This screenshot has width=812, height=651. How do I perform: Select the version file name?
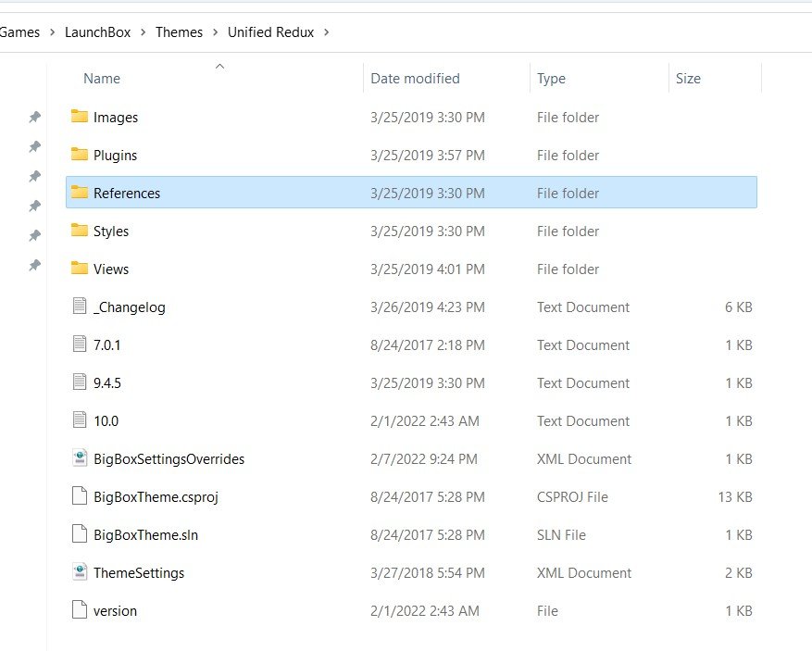click(115, 611)
